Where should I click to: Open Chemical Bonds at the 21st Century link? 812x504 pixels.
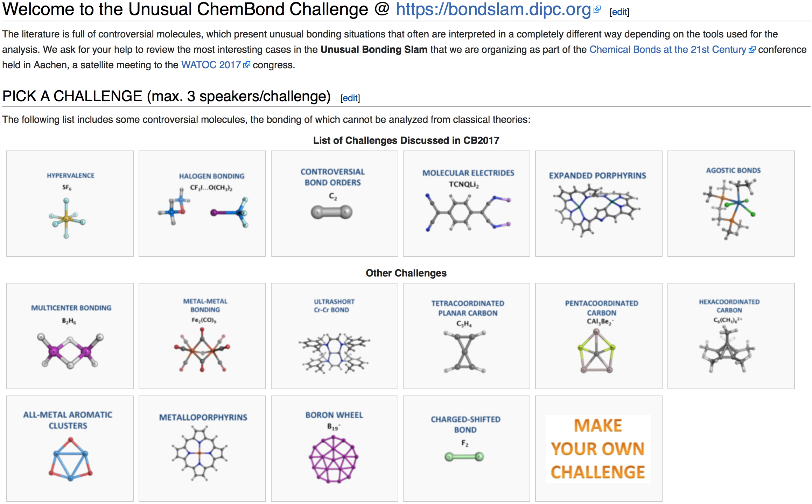click(667, 50)
